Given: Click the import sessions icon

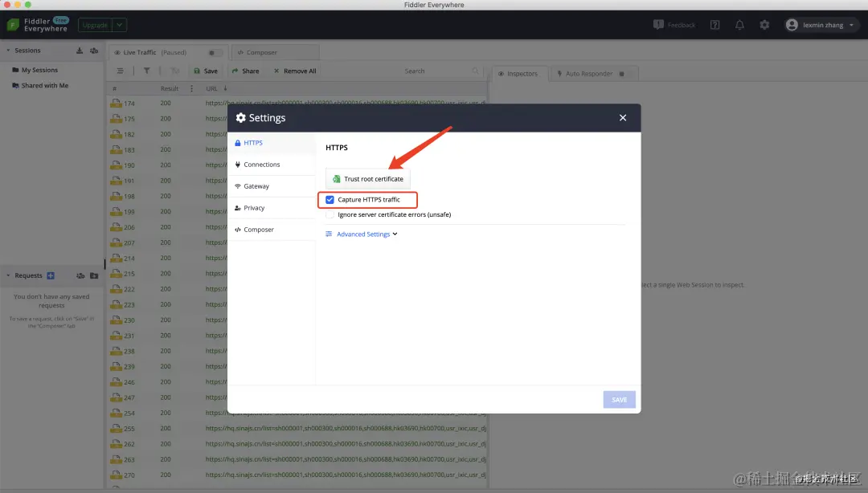Looking at the screenshot, I should point(80,51).
